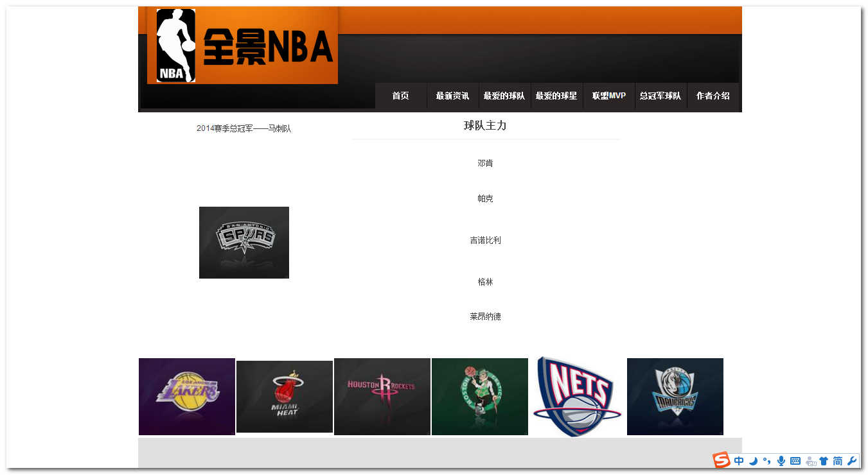Viewport: 868px width, 475px height.
Task: Select the Nets team logo
Action: pyautogui.click(x=578, y=397)
